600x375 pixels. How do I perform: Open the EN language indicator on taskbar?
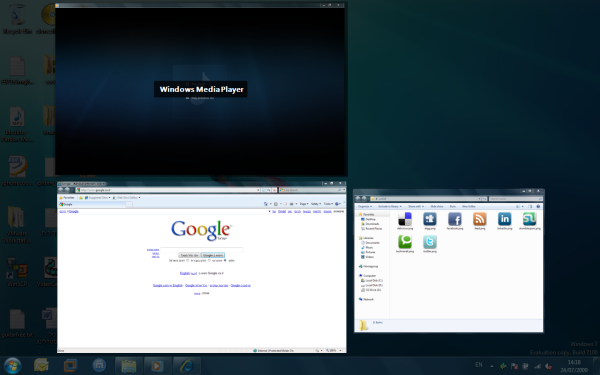click(x=479, y=365)
